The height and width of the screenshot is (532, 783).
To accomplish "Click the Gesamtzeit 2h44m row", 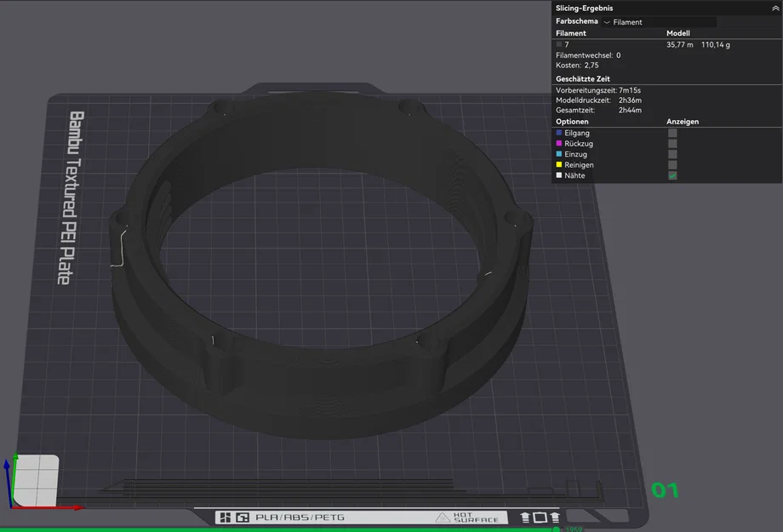I will [598, 111].
